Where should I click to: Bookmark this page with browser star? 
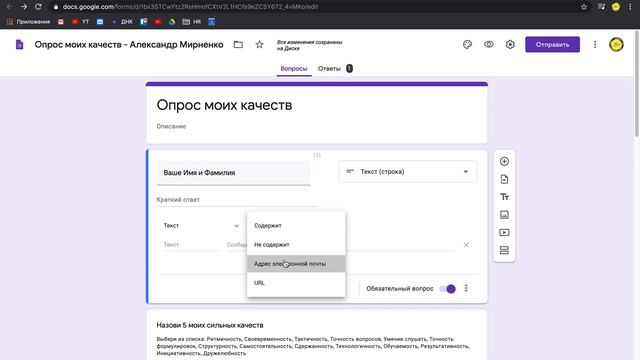coord(584,7)
